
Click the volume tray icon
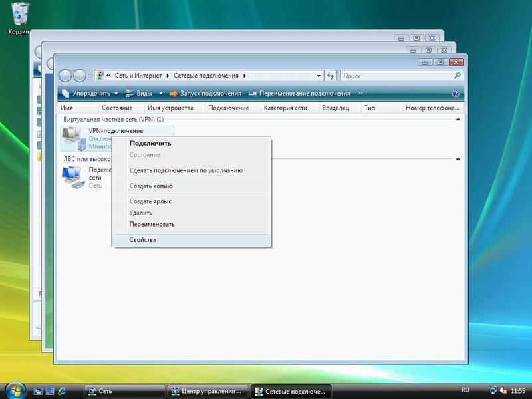coord(503,390)
